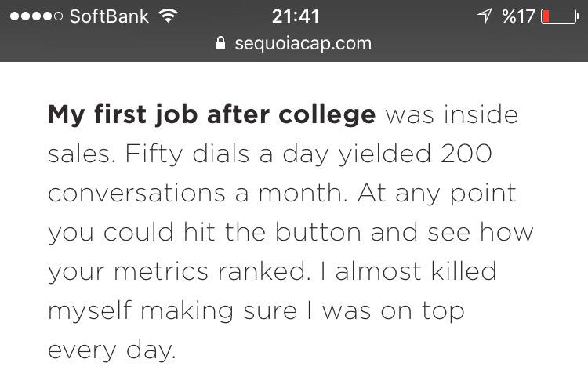Click the words "every day." on the last line
The width and height of the screenshot is (588, 370).
pos(111,350)
